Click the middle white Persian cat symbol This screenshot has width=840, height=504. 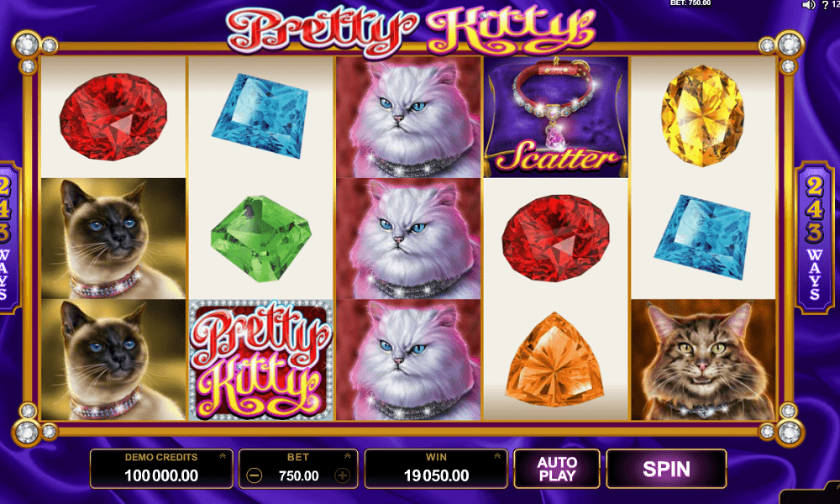pyautogui.click(x=409, y=239)
